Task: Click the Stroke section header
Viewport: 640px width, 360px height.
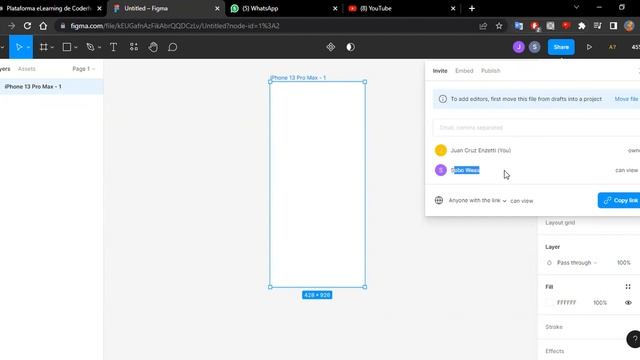Action: [x=554, y=327]
